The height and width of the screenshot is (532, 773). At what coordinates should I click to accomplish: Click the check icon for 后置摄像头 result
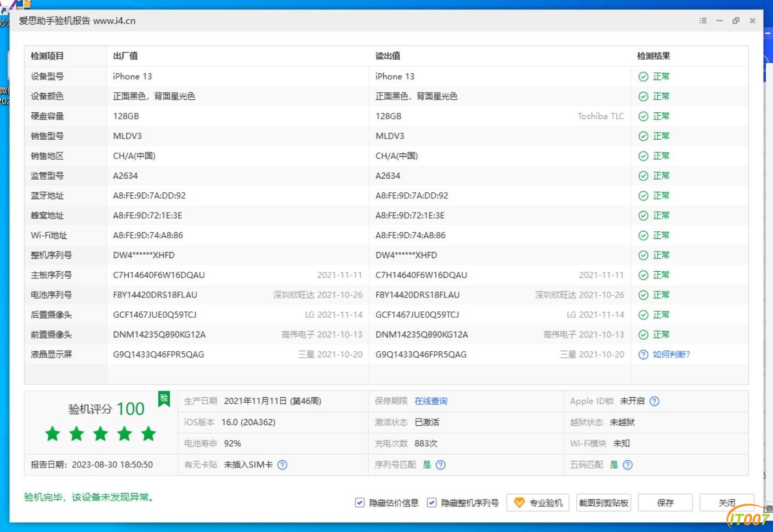point(644,315)
